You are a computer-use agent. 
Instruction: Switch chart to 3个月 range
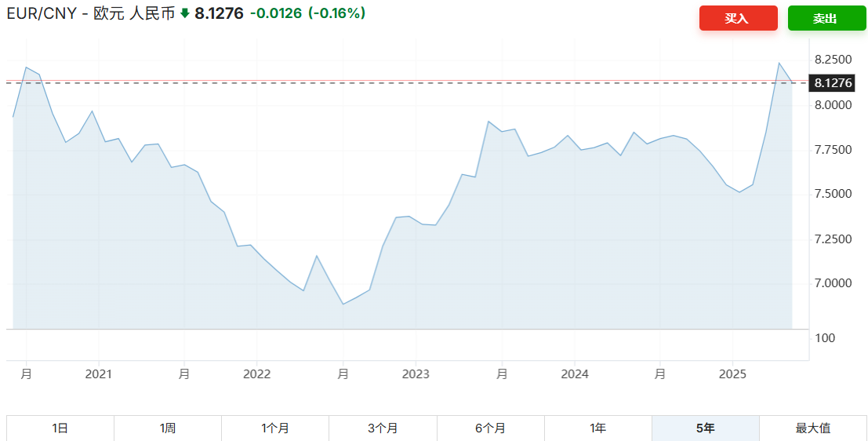coord(383,428)
